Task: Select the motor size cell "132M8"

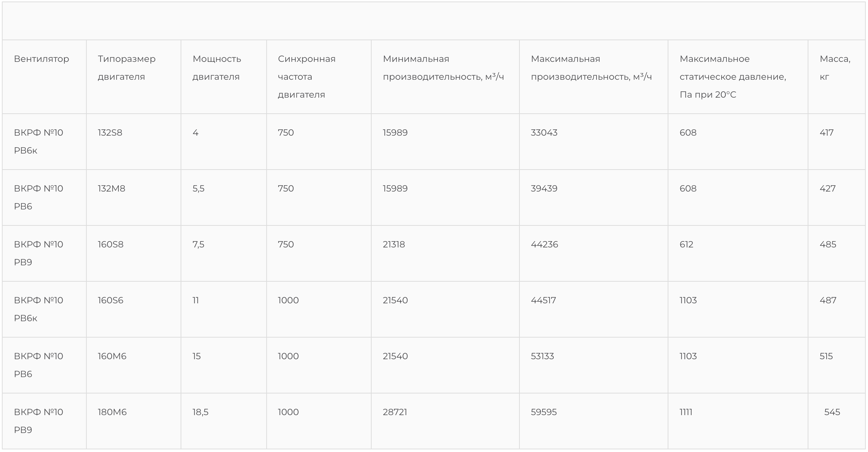Action: [x=111, y=189]
